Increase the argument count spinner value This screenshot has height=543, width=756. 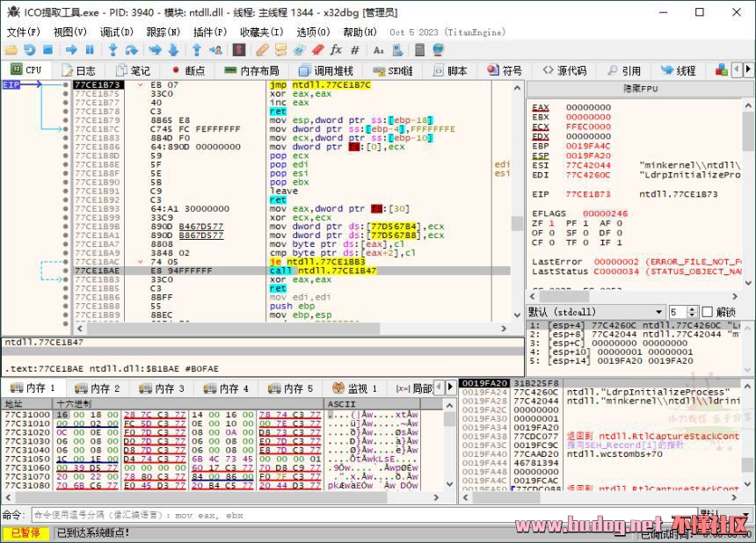pos(692,309)
